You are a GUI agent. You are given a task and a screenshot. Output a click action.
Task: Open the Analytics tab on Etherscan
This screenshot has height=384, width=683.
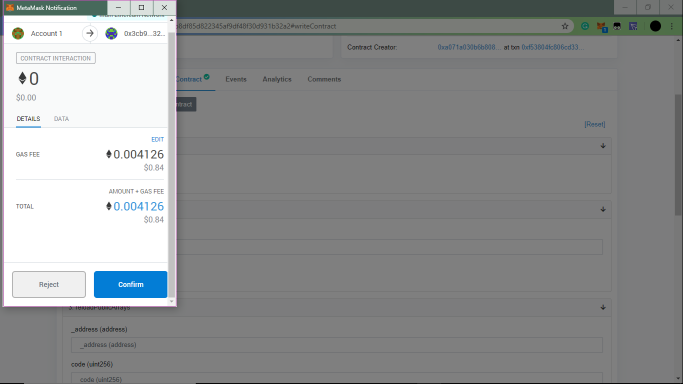pos(277,79)
